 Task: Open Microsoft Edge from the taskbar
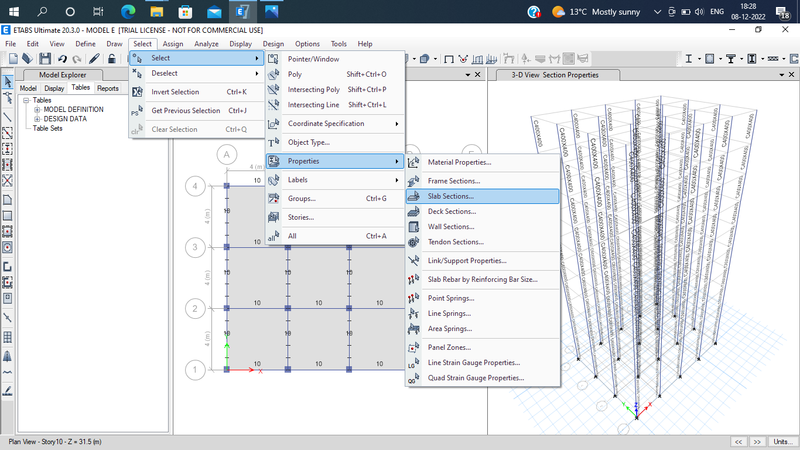click(x=128, y=11)
